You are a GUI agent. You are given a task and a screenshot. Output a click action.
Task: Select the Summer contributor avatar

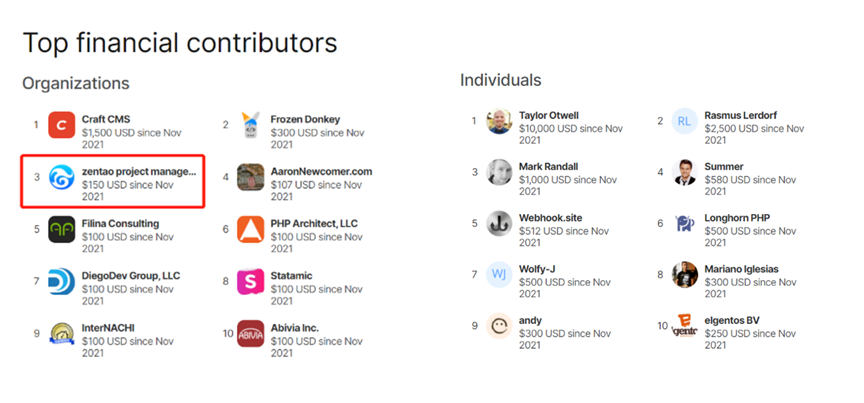(685, 172)
